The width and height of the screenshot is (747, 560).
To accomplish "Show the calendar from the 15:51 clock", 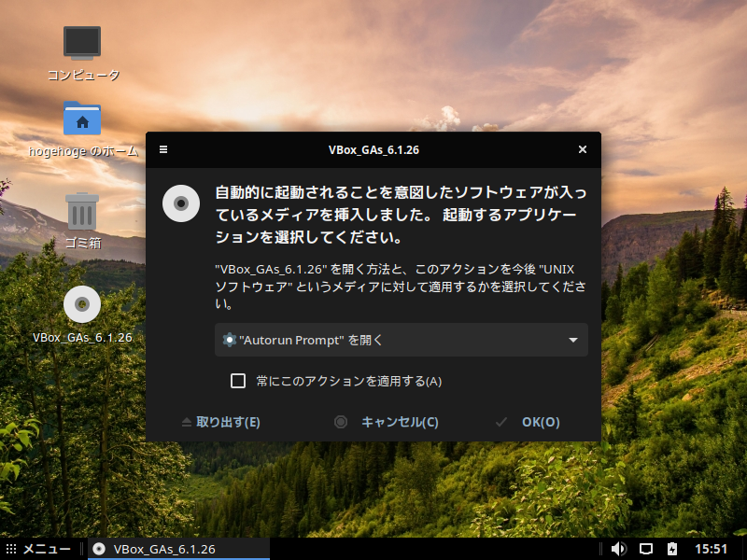I will click(x=711, y=549).
